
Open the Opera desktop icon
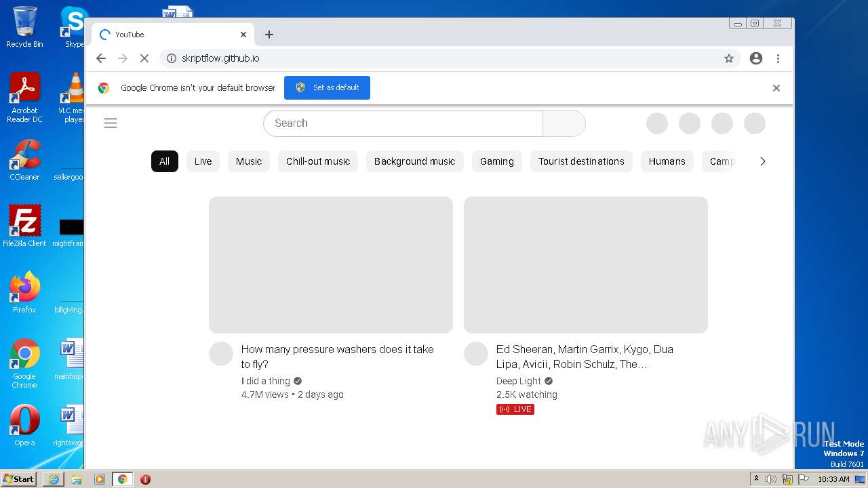24,426
